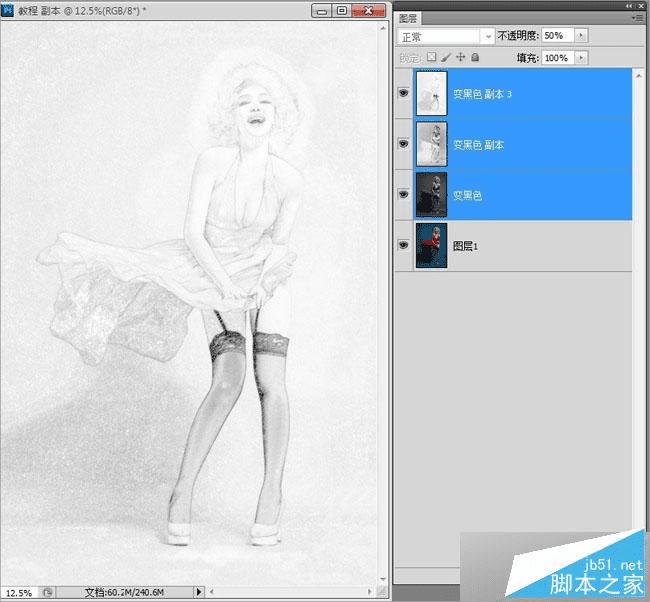Toggle visibility of 变黑色 副本 layer
This screenshot has width=650, height=602.
coord(403,144)
